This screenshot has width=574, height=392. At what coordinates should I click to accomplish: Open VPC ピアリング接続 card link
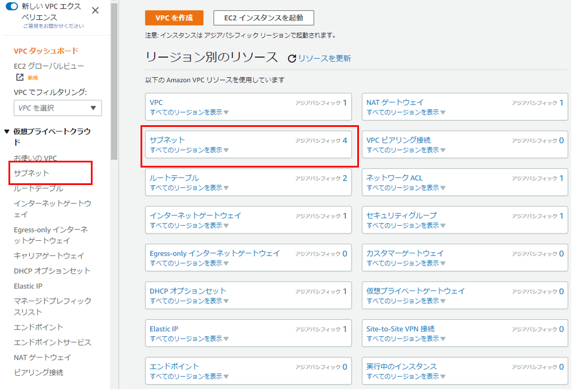point(398,140)
